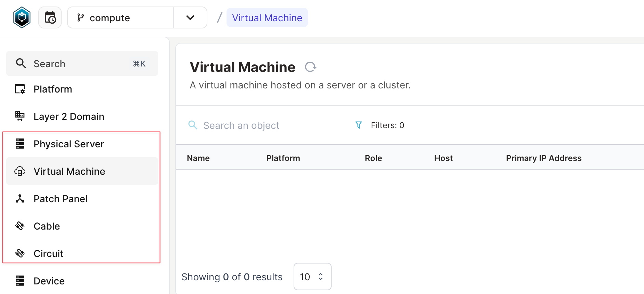The width and height of the screenshot is (644, 294).
Task: Click the Cable menu icon
Action: (x=20, y=226)
